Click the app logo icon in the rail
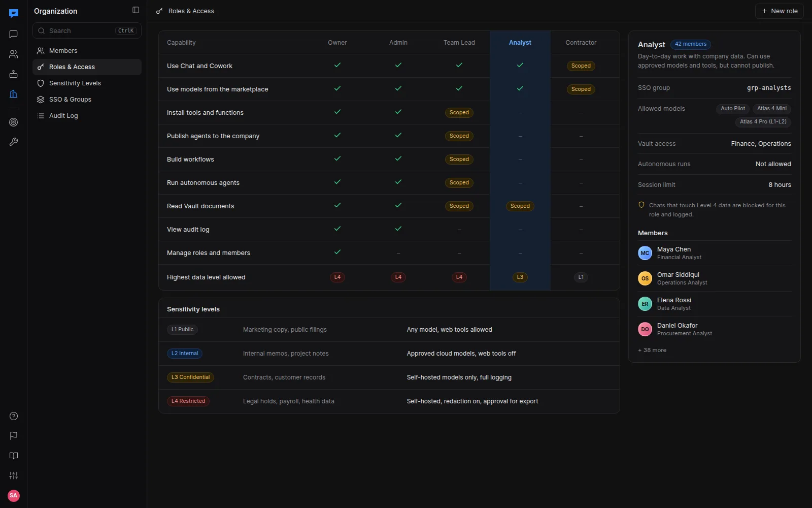This screenshot has height=508, width=812. point(14,13)
